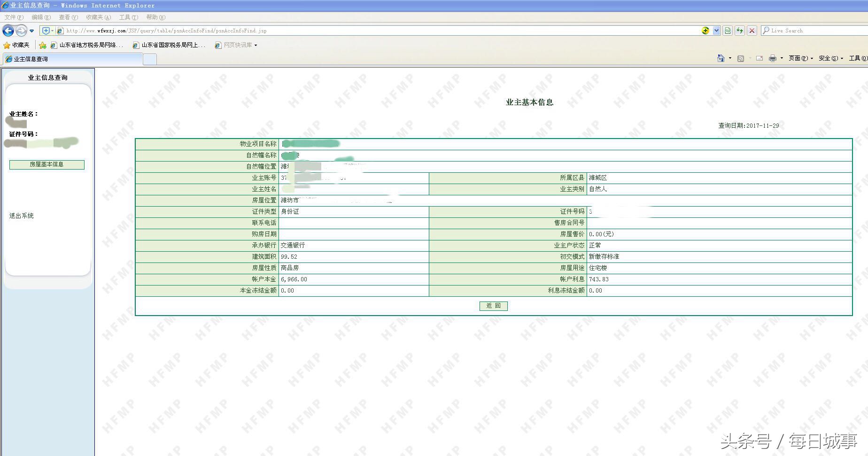Open recent pages dropdown next to Forward
868x456 pixels.
click(31, 31)
